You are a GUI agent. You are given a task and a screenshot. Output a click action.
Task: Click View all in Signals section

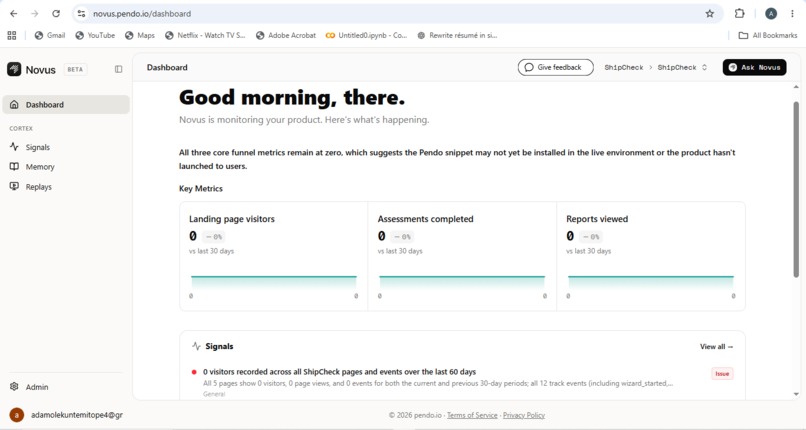point(717,347)
